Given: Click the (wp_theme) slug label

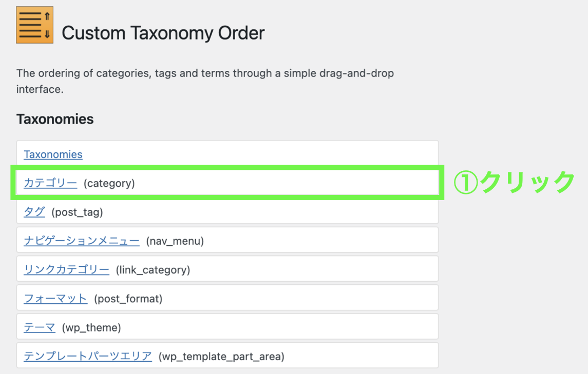Looking at the screenshot, I should (x=91, y=327).
